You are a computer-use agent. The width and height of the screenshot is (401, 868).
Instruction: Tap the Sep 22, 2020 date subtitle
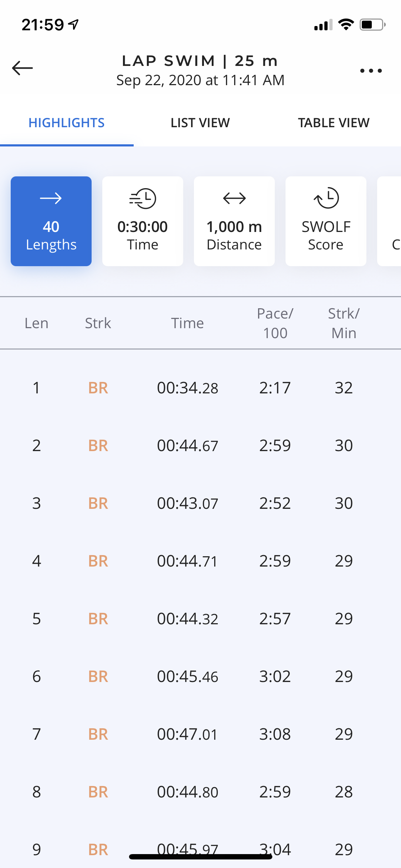coord(200,80)
